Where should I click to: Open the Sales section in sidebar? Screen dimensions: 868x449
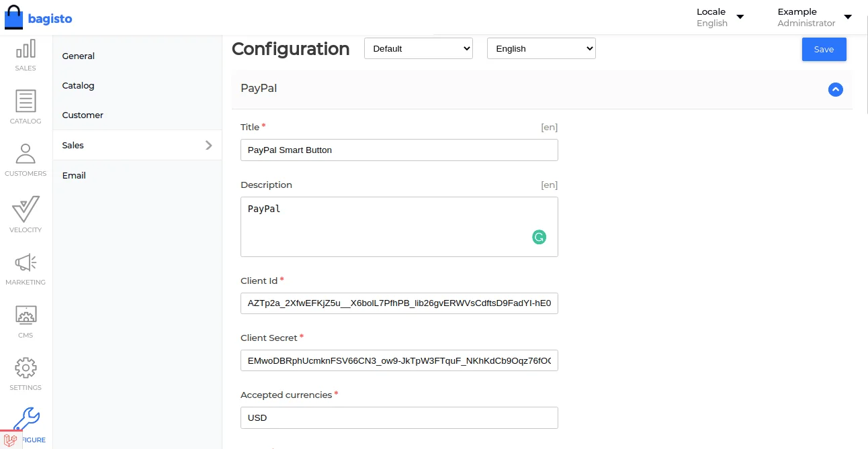26,55
